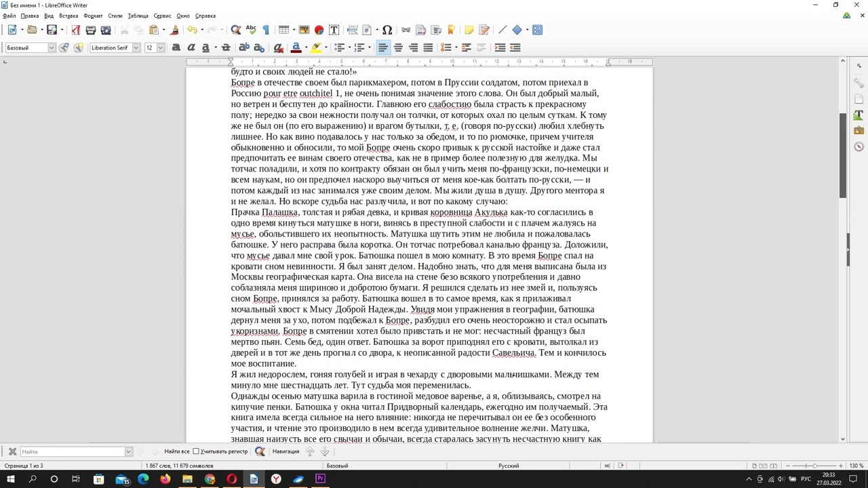The image size is (868, 488).
Task: Clear direct formatting
Action: tap(278, 47)
